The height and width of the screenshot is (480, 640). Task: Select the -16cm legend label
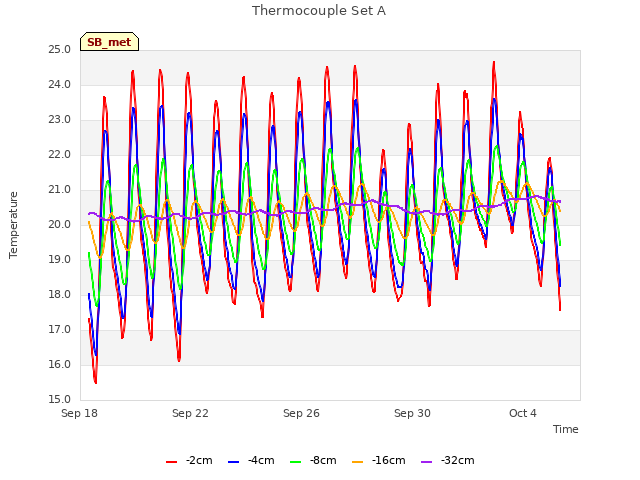pos(389,460)
